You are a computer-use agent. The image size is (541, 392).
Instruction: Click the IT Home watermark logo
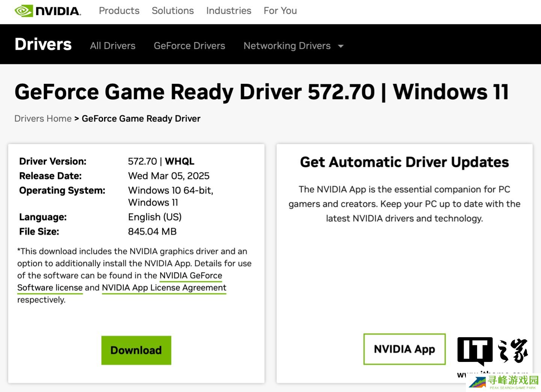[x=492, y=351]
